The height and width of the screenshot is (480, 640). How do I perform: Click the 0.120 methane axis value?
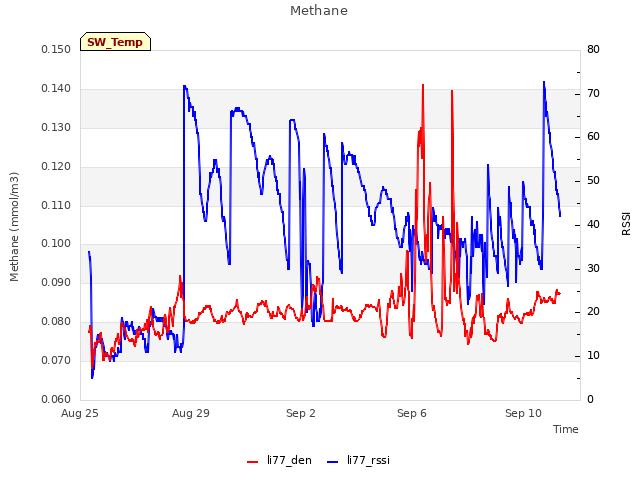pos(56,167)
